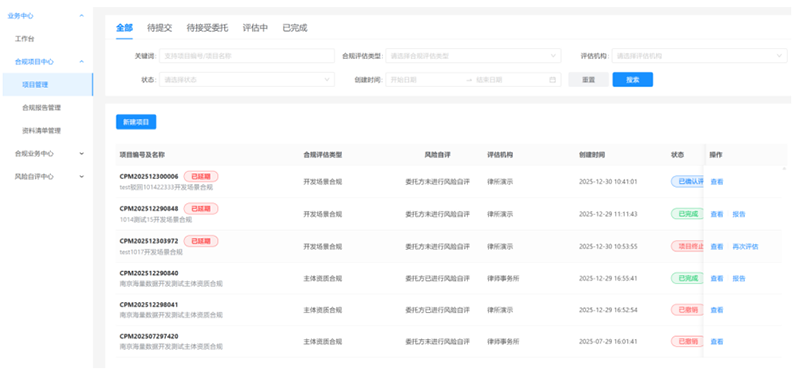Click the 搜索 button
The image size is (800, 369).
pos(633,80)
